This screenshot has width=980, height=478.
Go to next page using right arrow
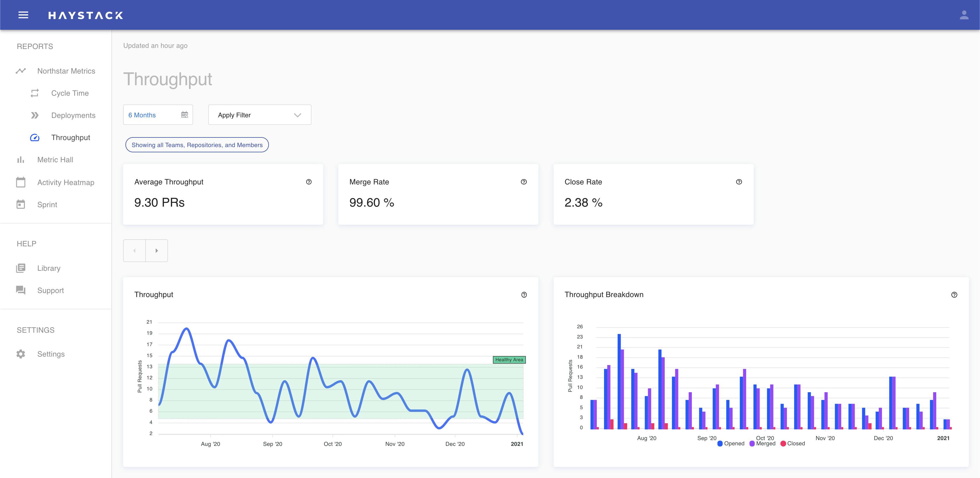(x=156, y=250)
